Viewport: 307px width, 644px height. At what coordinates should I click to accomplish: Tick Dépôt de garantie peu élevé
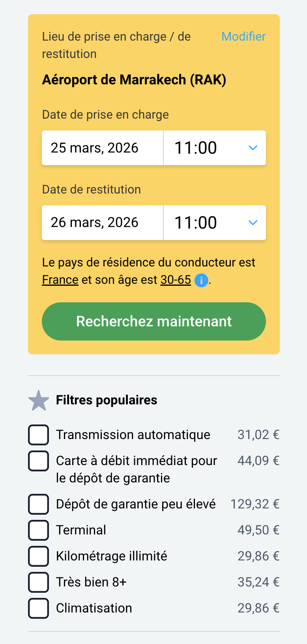pyautogui.click(x=39, y=504)
